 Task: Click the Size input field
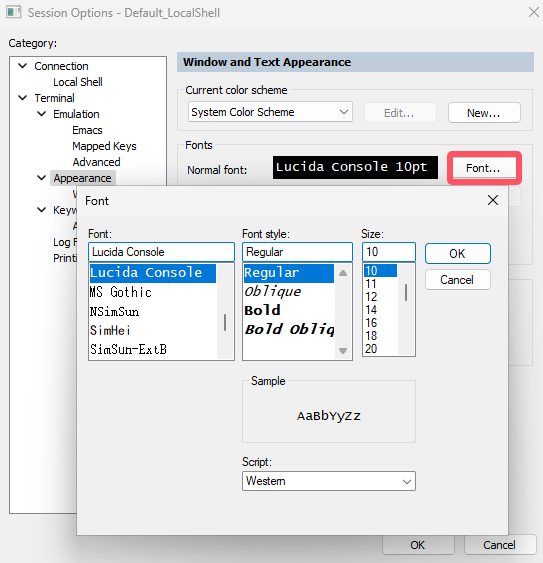coord(389,252)
